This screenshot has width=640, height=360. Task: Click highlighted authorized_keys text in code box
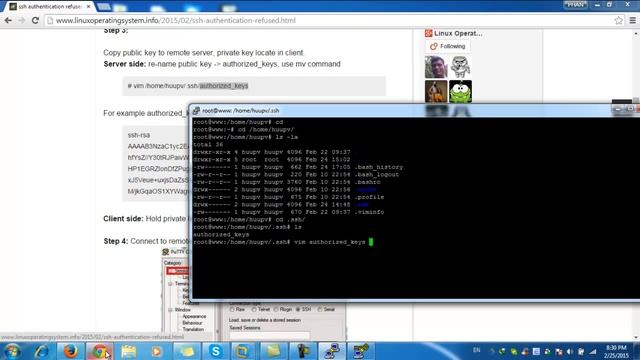224,86
